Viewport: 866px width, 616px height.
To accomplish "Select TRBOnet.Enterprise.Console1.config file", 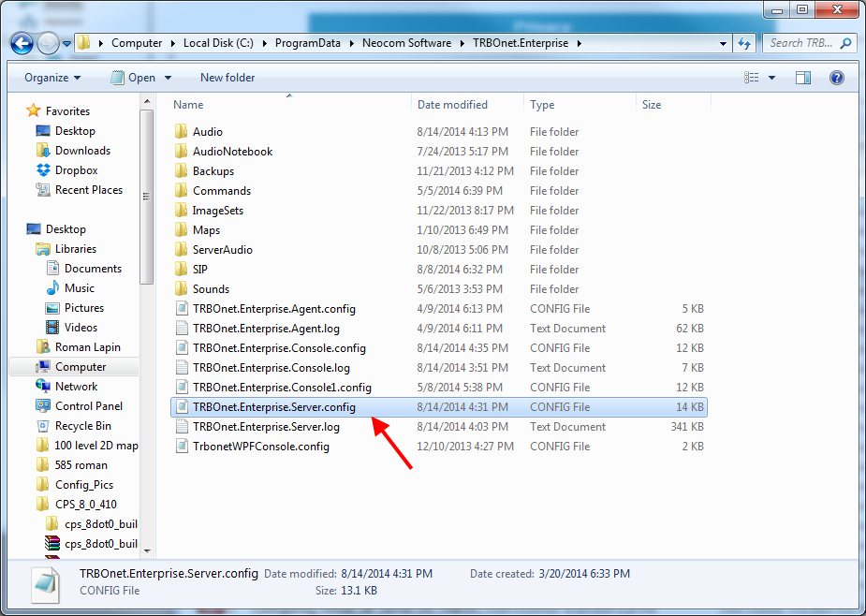I will coord(282,388).
